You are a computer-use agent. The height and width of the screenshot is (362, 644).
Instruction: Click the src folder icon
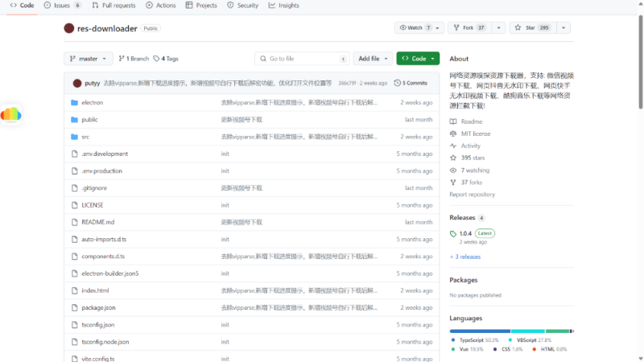[74, 137]
